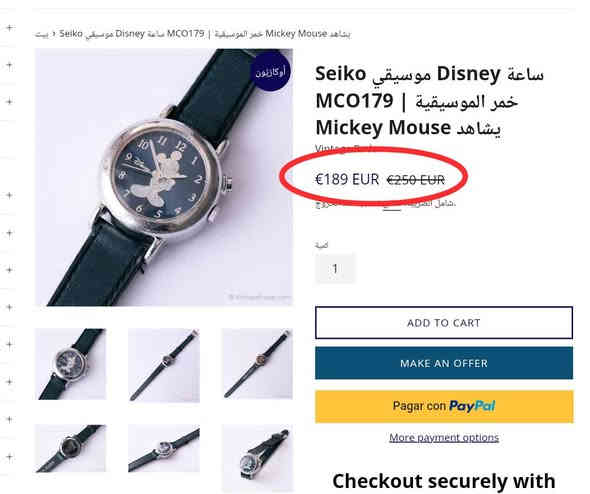Viewport: 590px width, 494px height.
Task: Select the first thumbnail of watch face
Action: [71, 364]
